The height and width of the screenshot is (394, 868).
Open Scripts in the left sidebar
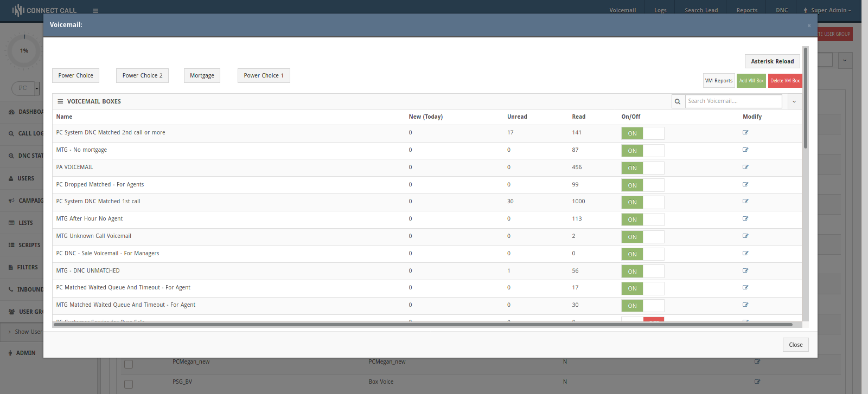click(24, 245)
